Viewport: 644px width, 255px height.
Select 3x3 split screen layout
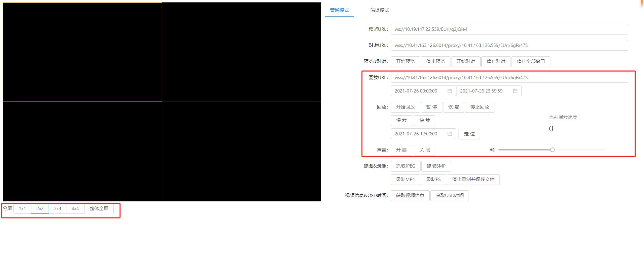[x=58, y=208]
